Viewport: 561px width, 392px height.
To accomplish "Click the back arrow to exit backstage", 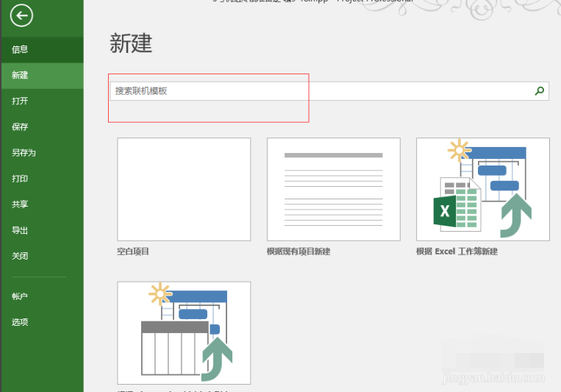I will (x=22, y=15).
